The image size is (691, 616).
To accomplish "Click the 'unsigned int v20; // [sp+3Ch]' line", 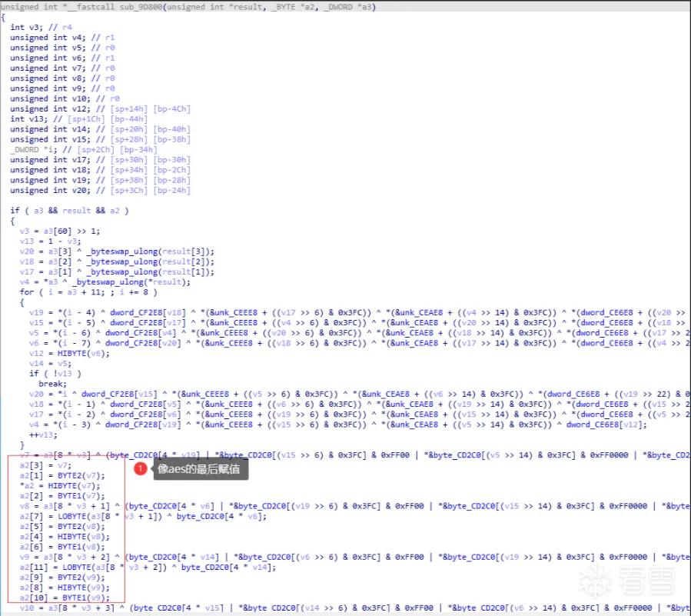I will (100, 191).
